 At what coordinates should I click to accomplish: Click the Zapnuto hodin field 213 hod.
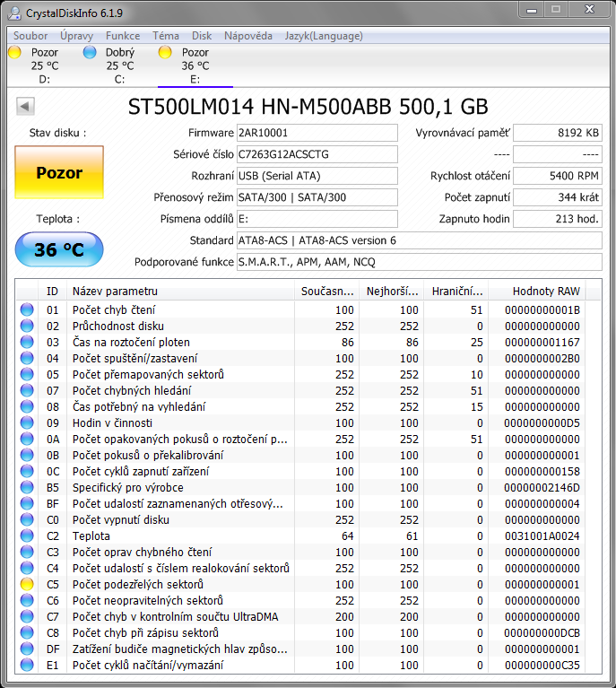tap(558, 219)
